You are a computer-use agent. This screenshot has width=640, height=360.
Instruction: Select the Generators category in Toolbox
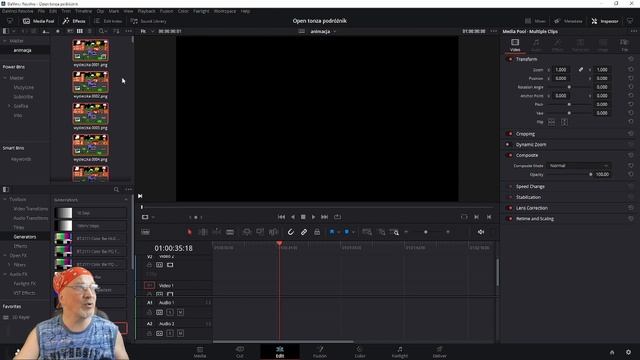(25, 237)
